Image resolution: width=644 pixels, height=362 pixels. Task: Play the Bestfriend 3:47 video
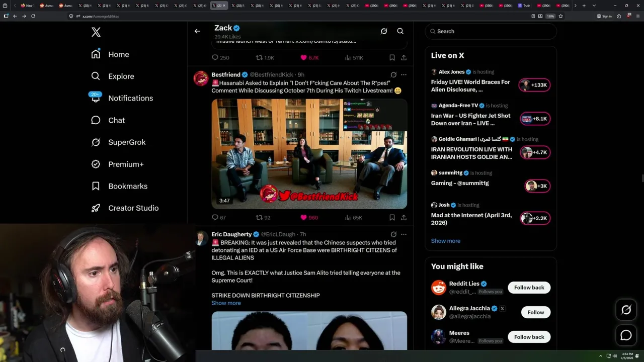[x=309, y=154]
